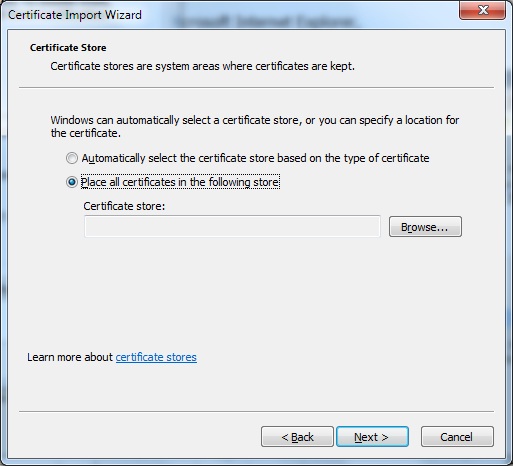Close the wizard with the red X
Screen dimensions: 513x466
pyautogui.click(x=482, y=10)
